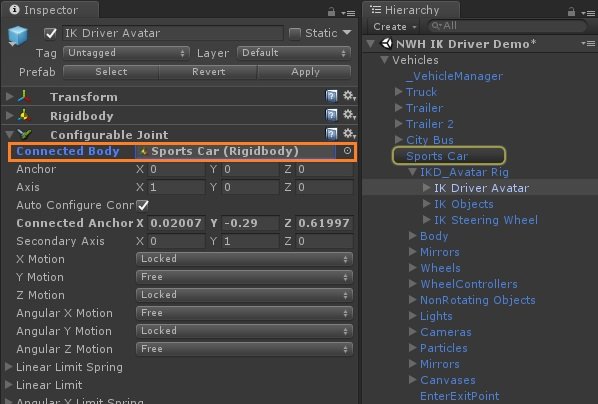Open Rigidbody help reference icon
Image resolution: width=598 pixels, height=404 pixels.
pos(331,114)
